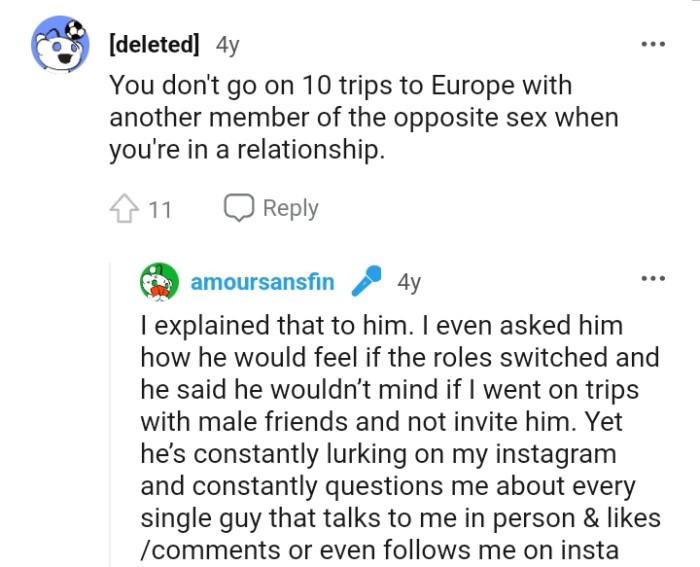This screenshot has height=567, width=700.
Task: Click the [deleted] username
Action: tap(153, 45)
